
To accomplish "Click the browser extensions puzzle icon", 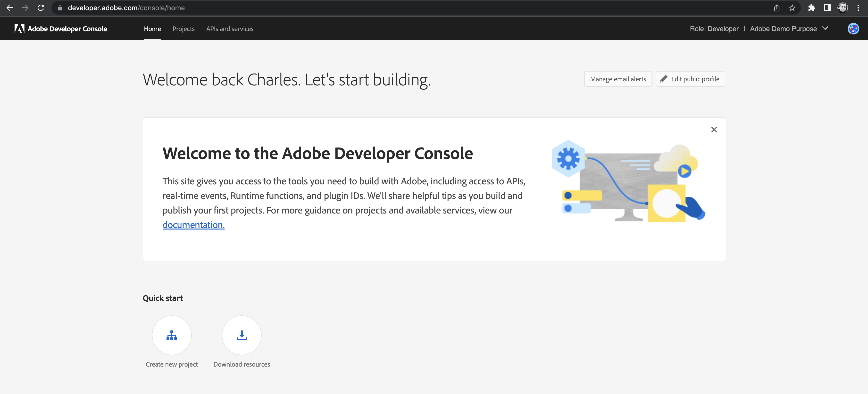I will 811,8.
